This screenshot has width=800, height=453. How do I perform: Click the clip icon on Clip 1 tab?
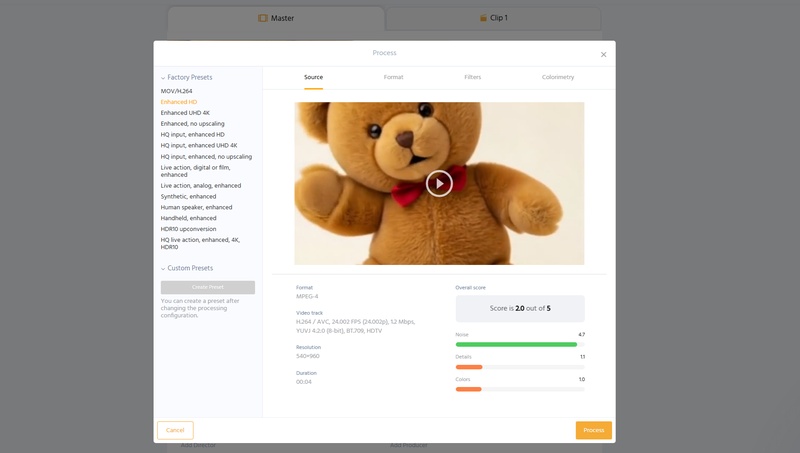click(484, 18)
